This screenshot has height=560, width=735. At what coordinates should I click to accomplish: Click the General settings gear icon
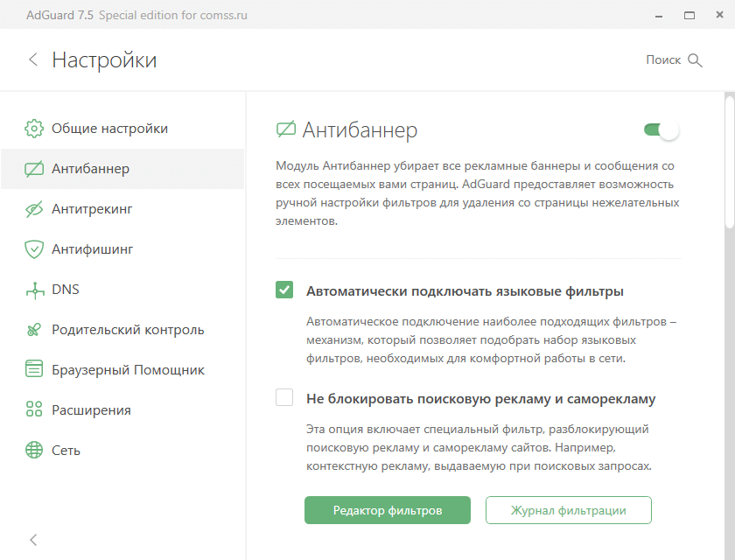pos(34,129)
